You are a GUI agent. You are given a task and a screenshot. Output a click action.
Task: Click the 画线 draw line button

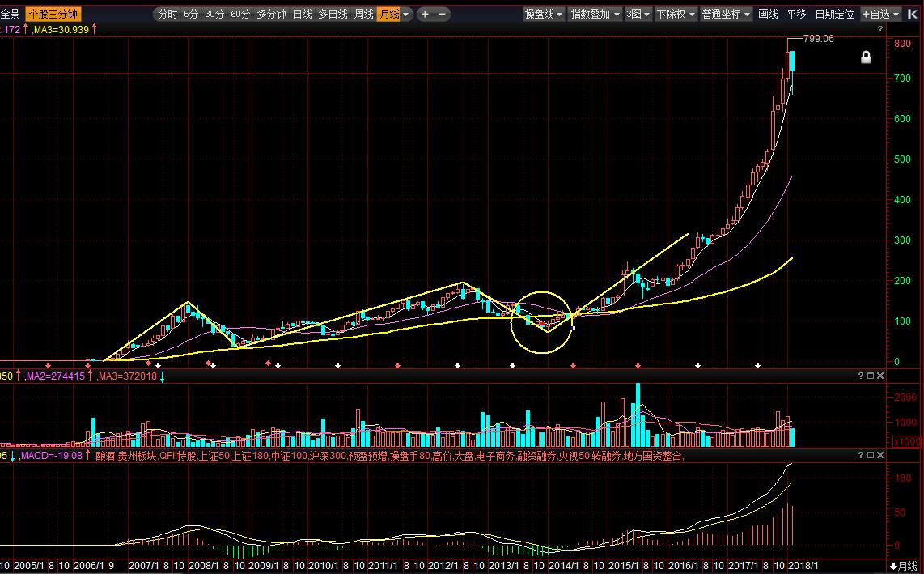768,14
